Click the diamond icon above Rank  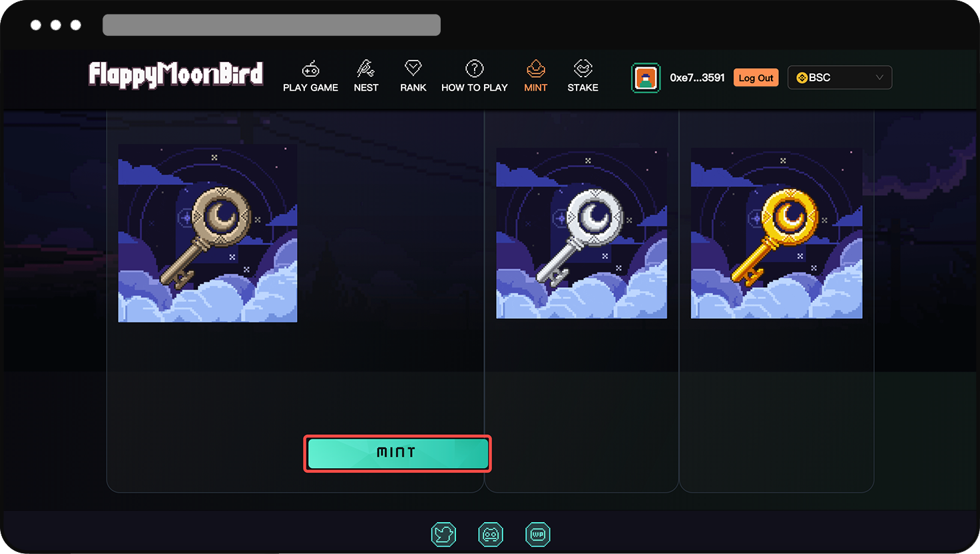click(x=413, y=68)
